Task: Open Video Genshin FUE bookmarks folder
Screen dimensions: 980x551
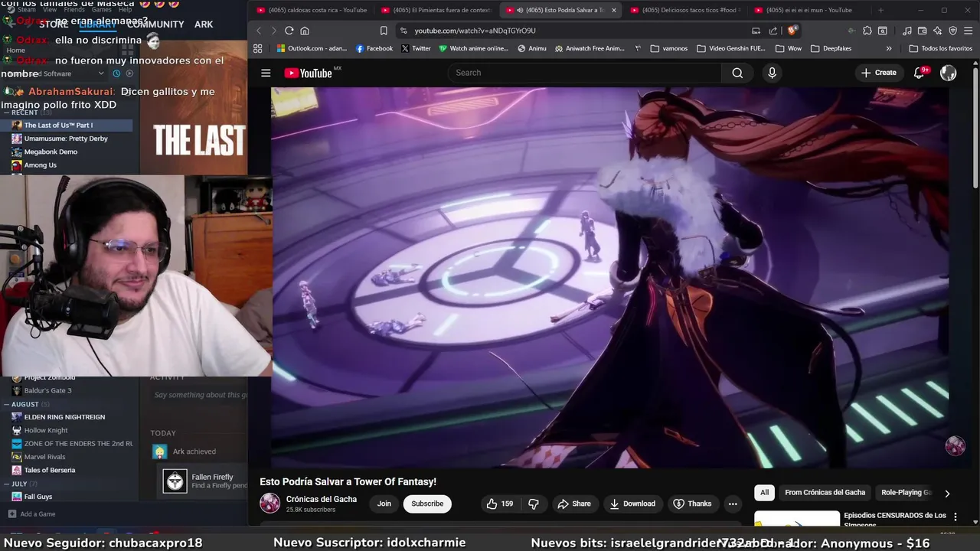Action: coord(731,48)
